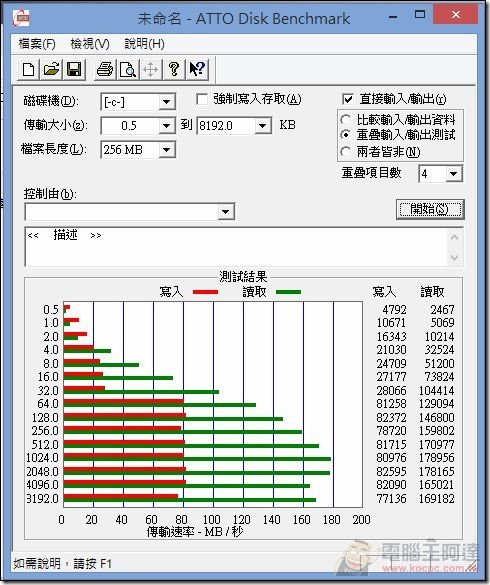
Task: Click the Print Preview magnifier icon
Action: pos(128,69)
